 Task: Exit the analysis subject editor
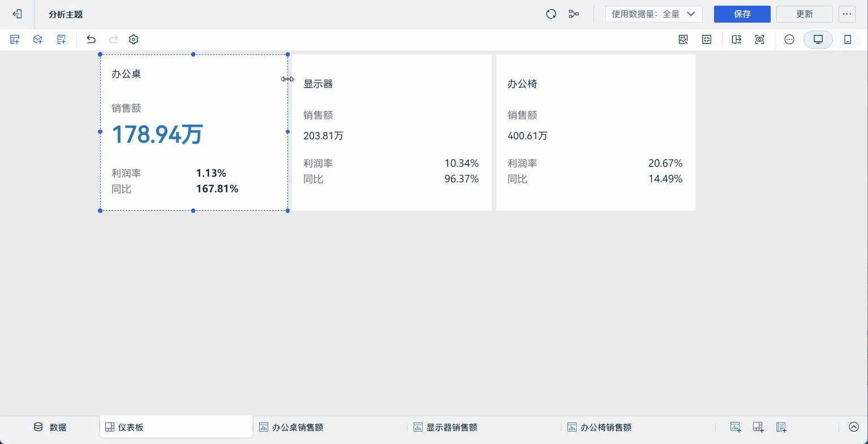[17, 14]
